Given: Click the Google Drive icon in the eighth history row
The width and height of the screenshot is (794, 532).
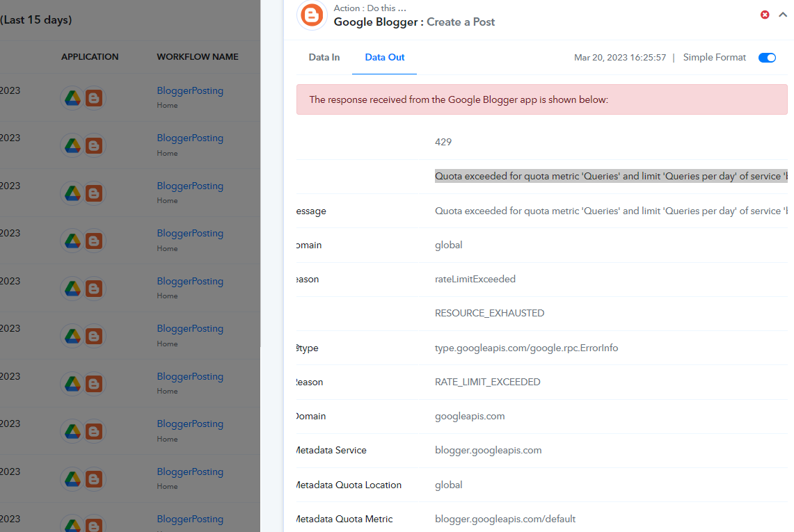Looking at the screenshot, I should [x=72, y=431].
